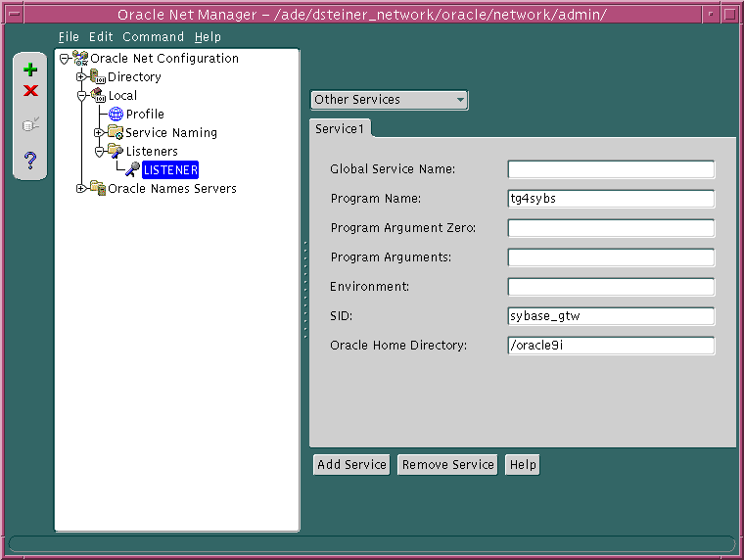Click the Remove Service button
This screenshot has width=744, height=560.
click(x=447, y=465)
